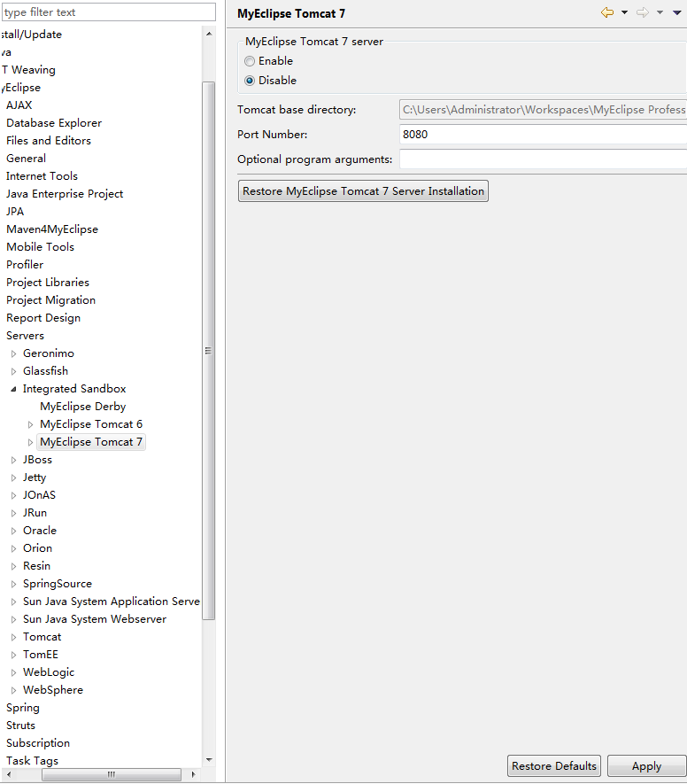
Task: Select the Disable radio button
Action: pyautogui.click(x=250, y=81)
